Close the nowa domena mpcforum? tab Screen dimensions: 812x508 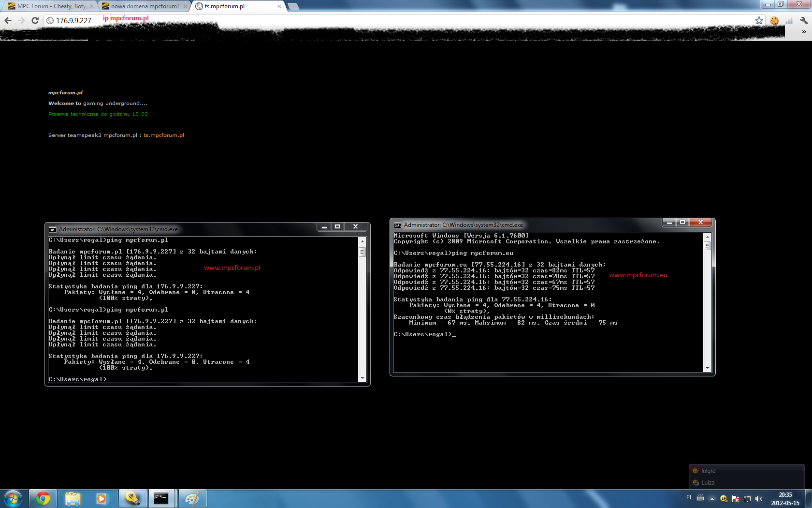185,6
